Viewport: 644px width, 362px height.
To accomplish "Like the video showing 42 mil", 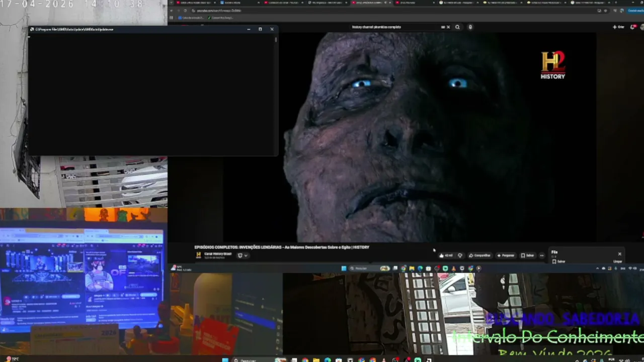I will [446, 255].
